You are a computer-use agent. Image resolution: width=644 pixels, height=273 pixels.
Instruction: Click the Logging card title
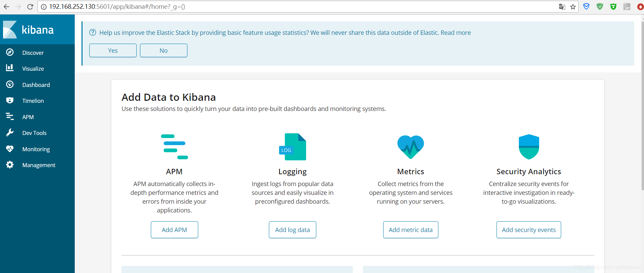(293, 172)
